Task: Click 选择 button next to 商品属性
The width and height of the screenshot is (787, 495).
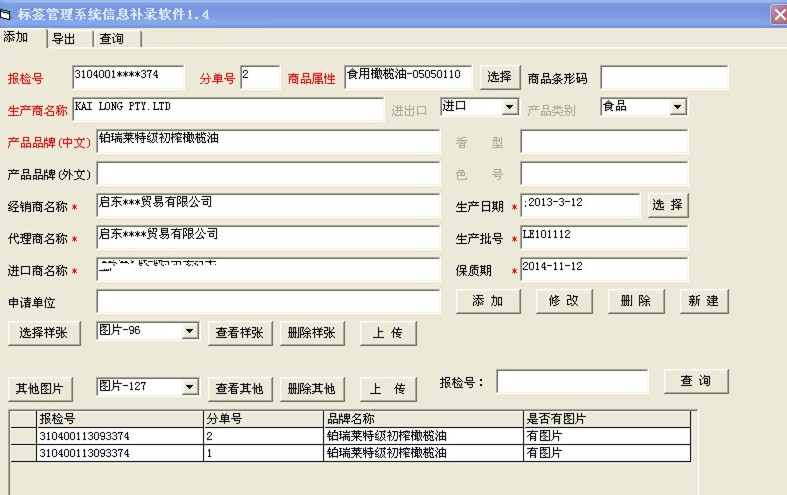Action: pyautogui.click(x=500, y=77)
